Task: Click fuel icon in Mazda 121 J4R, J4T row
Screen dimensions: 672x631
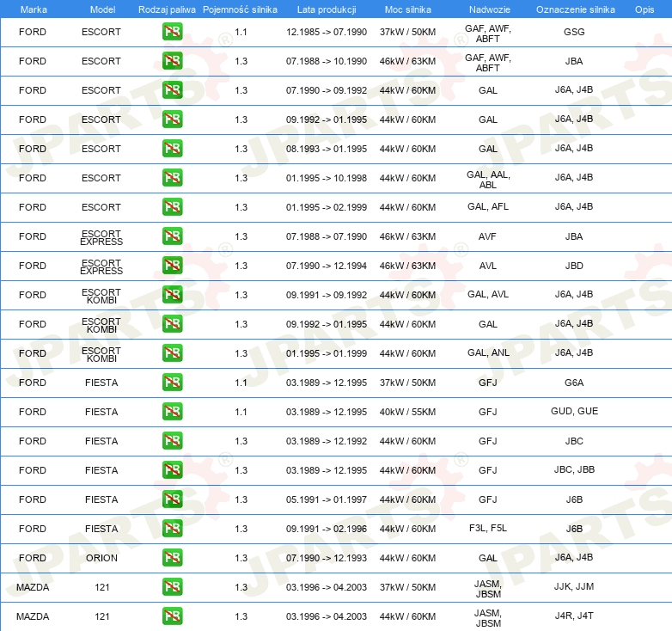Action: coord(172,616)
